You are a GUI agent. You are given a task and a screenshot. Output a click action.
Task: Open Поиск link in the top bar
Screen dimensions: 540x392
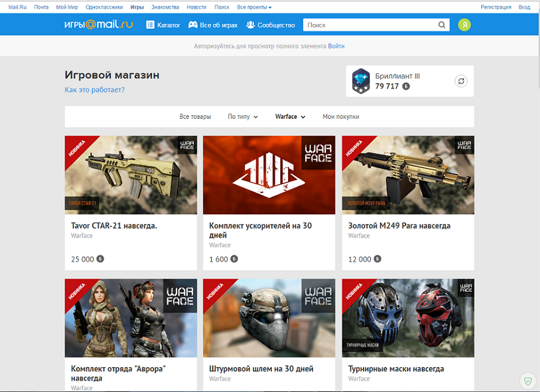coord(222,7)
